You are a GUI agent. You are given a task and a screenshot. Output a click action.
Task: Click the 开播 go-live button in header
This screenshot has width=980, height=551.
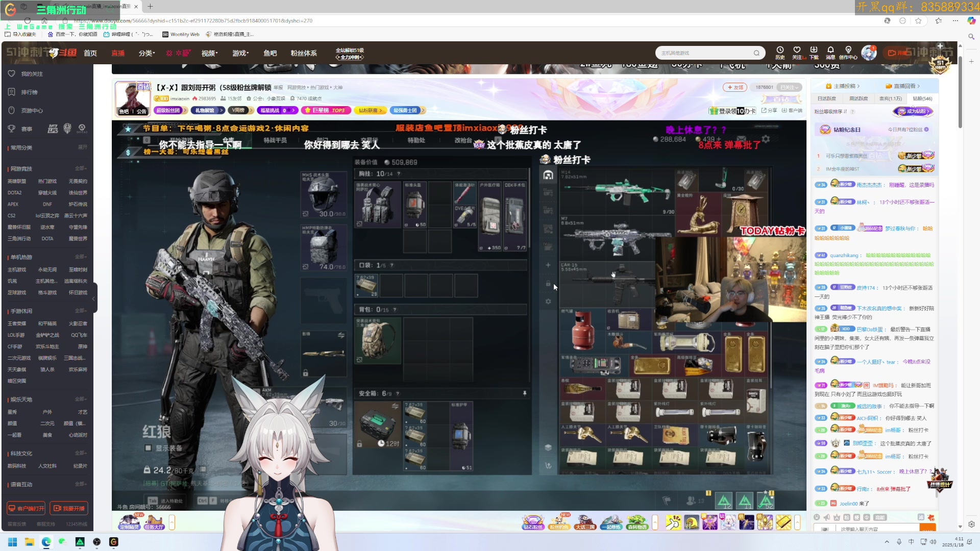897,53
